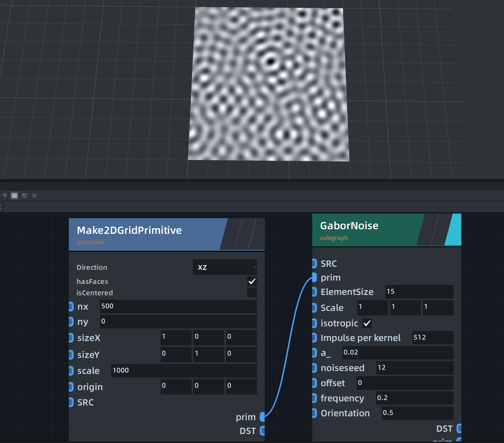The image size is (504, 443).
Task: Toggle the leftmost slanted flag on Make2DGridPrimitive header
Action: [231, 234]
